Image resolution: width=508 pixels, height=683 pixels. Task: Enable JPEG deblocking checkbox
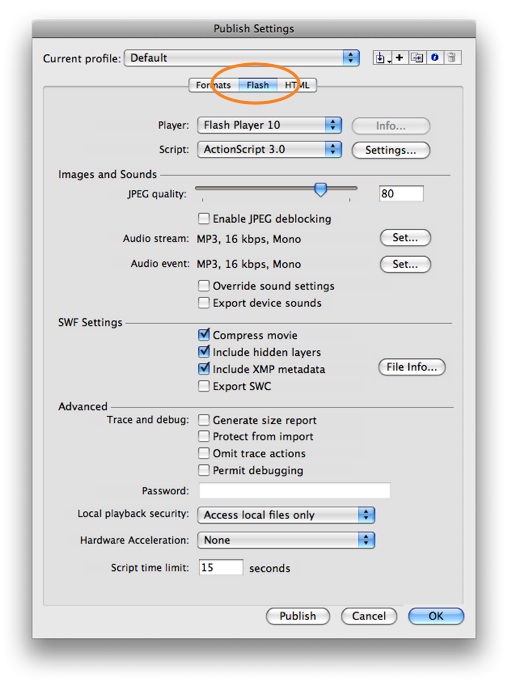203,218
